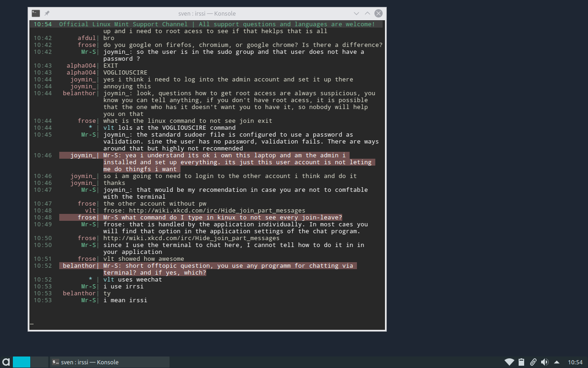The height and width of the screenshot is (368, 588).
Task: Click Mr-S's message 'i mean irssi'
Action: (x=125, y=300)
